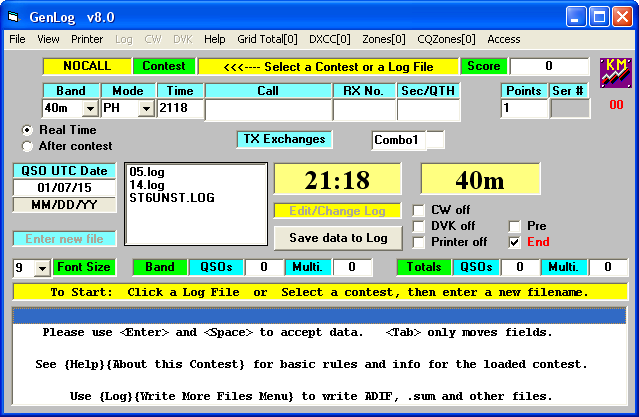The height and width of the screenshot is (417, 639).
Task: Open the Combo1 dropdown
Action: coord(435,140)
